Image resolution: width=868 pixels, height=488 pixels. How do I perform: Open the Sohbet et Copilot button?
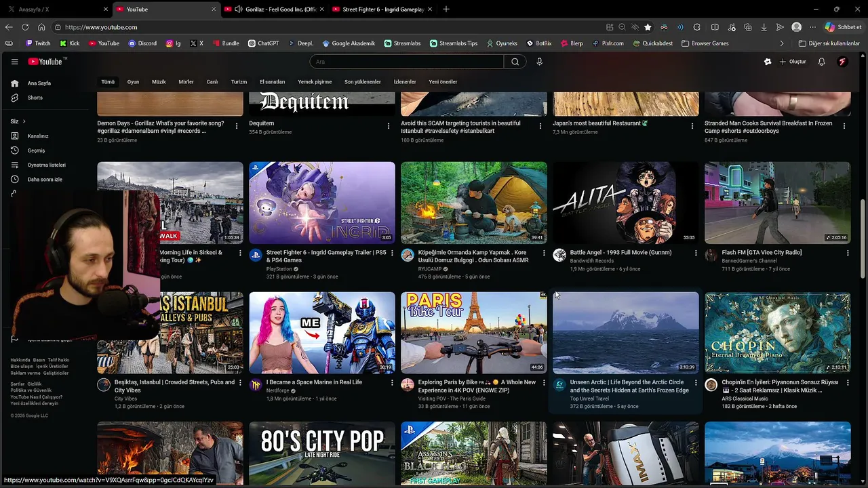[x=843, y=27]
